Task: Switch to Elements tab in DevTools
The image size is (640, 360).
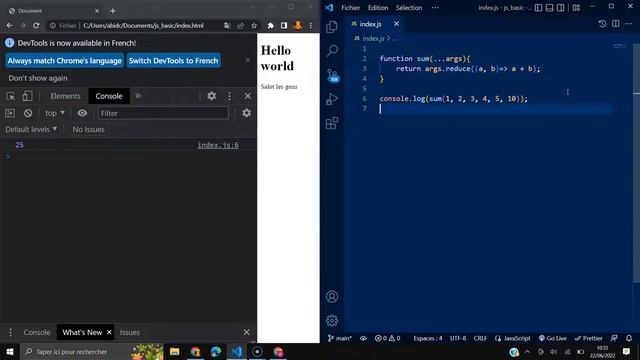Action: tap(65, 96)
